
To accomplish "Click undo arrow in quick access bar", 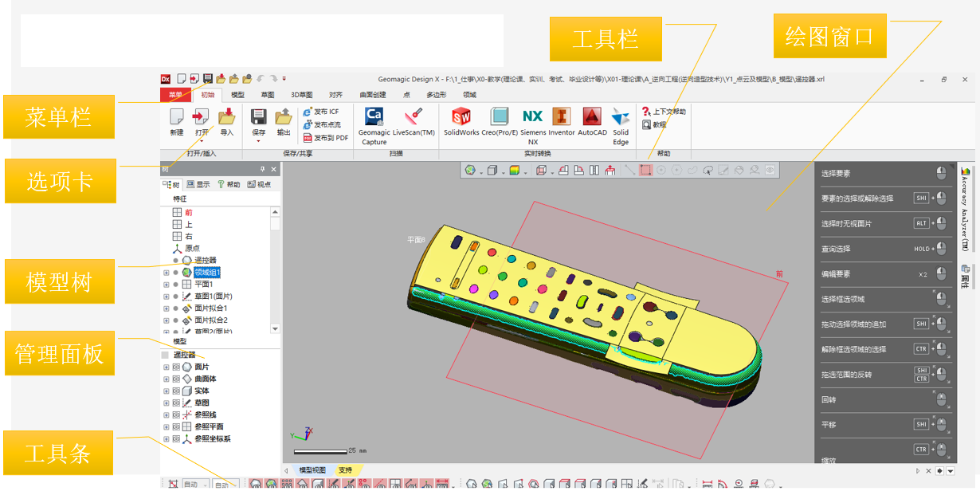I will [261, 79].
